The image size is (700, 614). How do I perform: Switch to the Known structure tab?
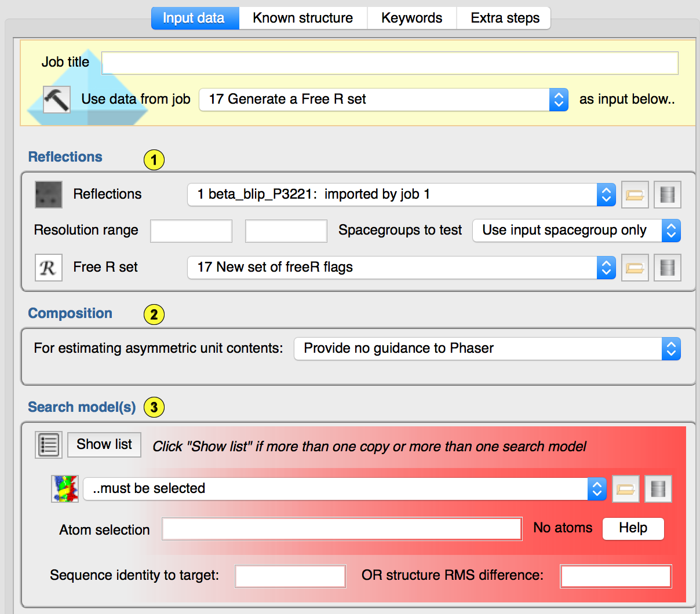(x=302, y=18)
